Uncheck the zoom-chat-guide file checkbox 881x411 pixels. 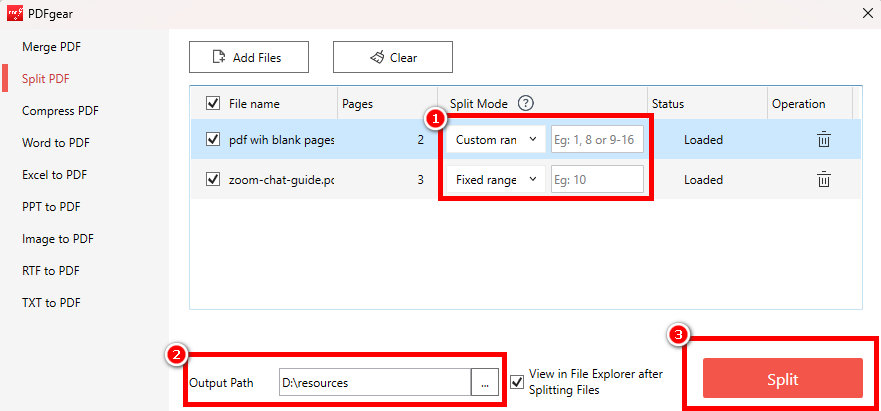coord(212,180)
